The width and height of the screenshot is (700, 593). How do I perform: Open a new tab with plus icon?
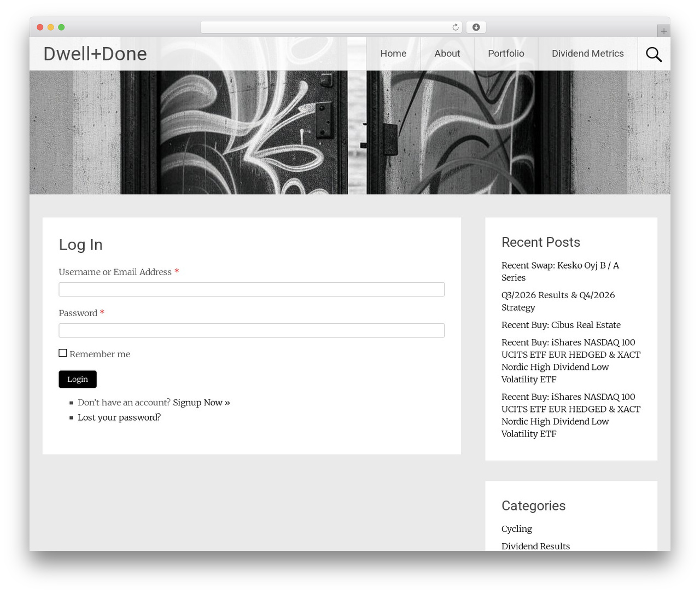click(x=663, y=31)
